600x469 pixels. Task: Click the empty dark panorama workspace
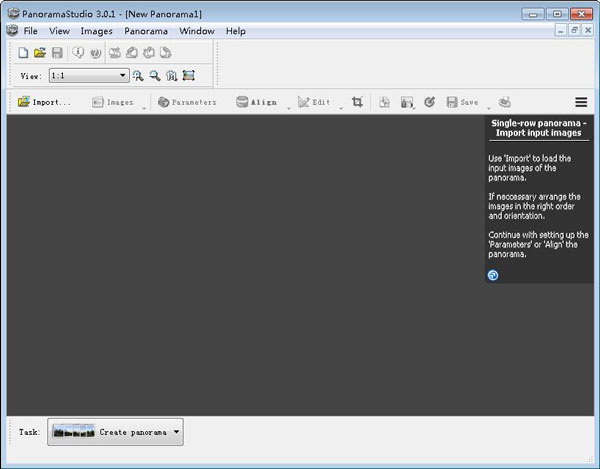click(245, 265)
